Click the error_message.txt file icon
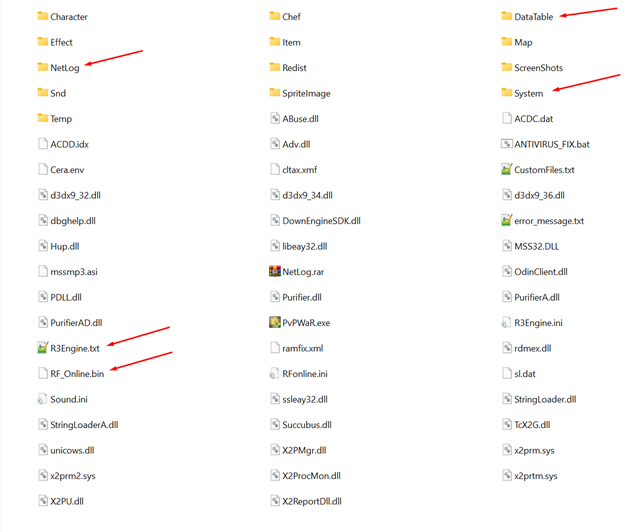 pos(507,220)
